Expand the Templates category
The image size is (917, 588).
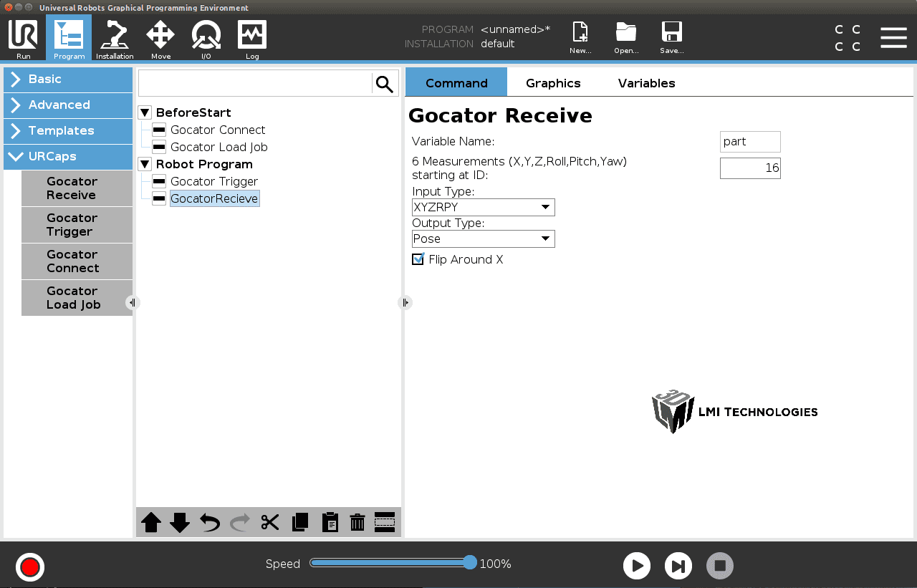68,131
